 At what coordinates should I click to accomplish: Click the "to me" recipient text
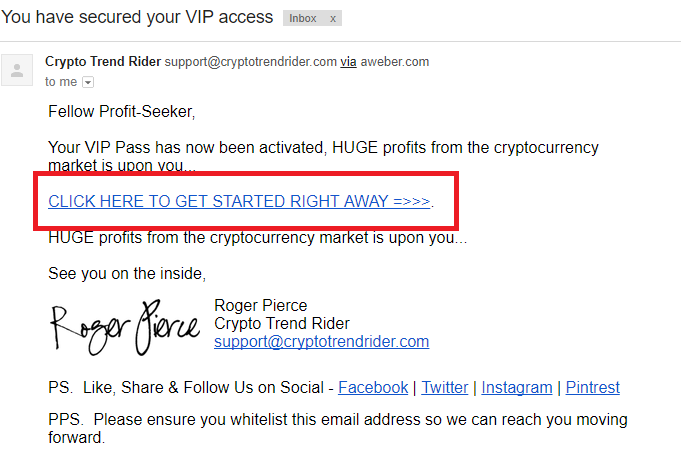coord(61,82)
